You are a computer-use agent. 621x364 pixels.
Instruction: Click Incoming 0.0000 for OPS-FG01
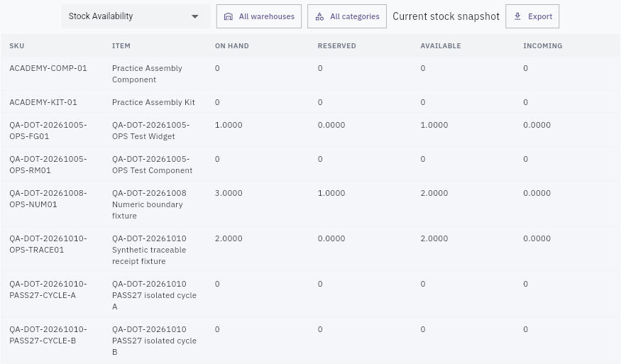537,125
